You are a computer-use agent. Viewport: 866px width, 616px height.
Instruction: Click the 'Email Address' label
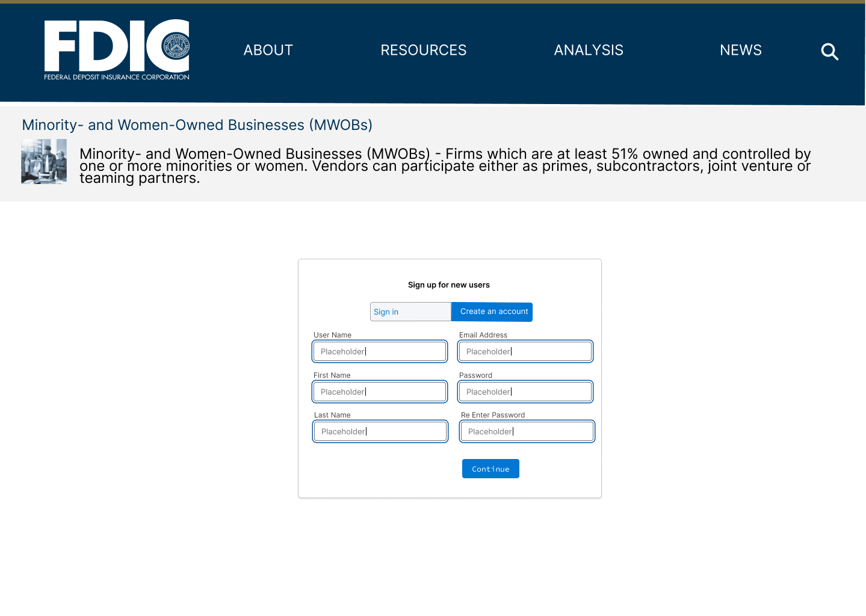click(x=483, y=335)
